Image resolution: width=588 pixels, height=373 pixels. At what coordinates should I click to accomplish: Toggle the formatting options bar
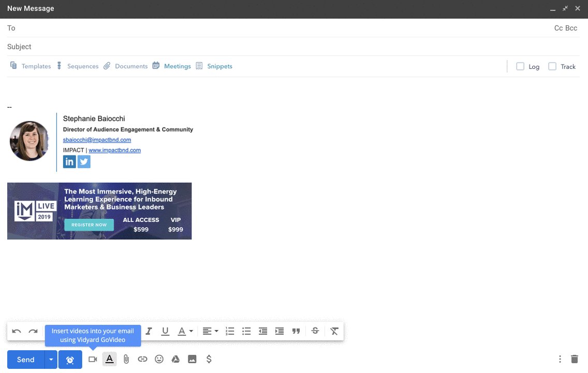pyautogui.click(x=110, y=360)
